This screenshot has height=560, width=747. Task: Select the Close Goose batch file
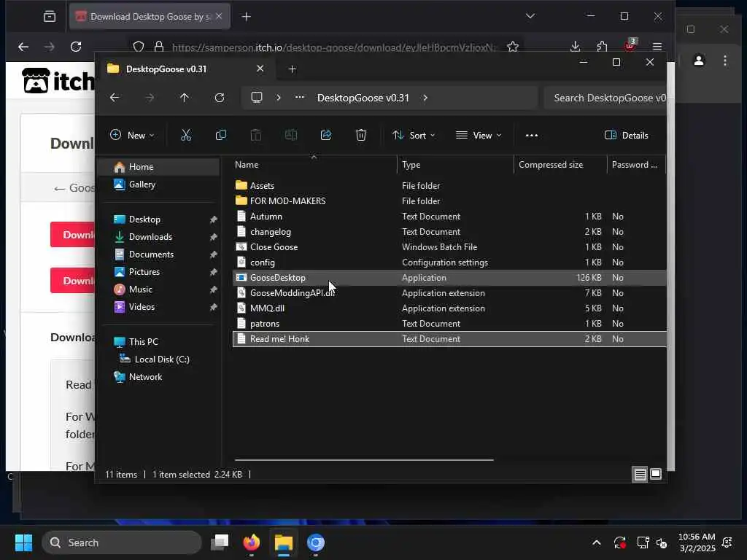tap(449, 247)
